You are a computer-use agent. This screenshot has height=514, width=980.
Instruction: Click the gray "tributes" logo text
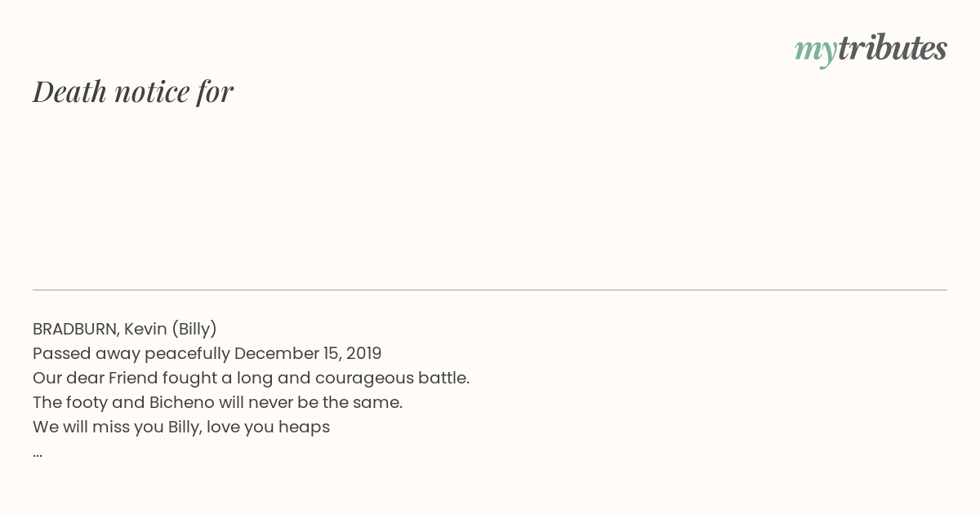pos(892,48)
